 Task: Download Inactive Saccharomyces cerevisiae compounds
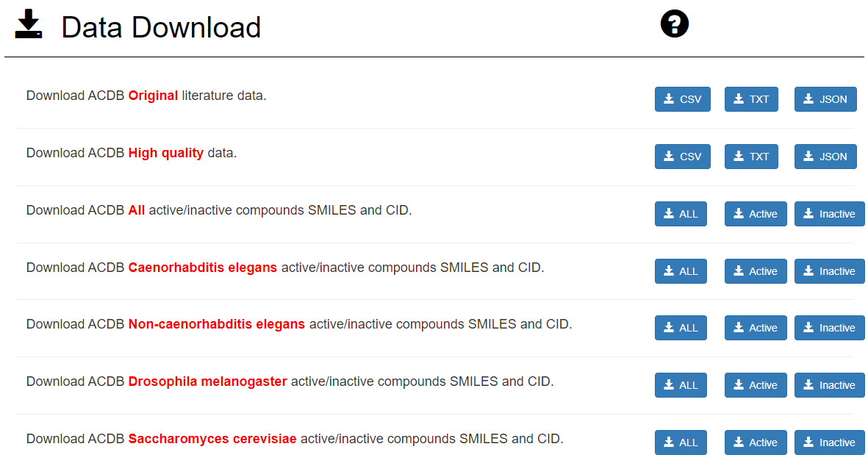(x=829, y=442)
